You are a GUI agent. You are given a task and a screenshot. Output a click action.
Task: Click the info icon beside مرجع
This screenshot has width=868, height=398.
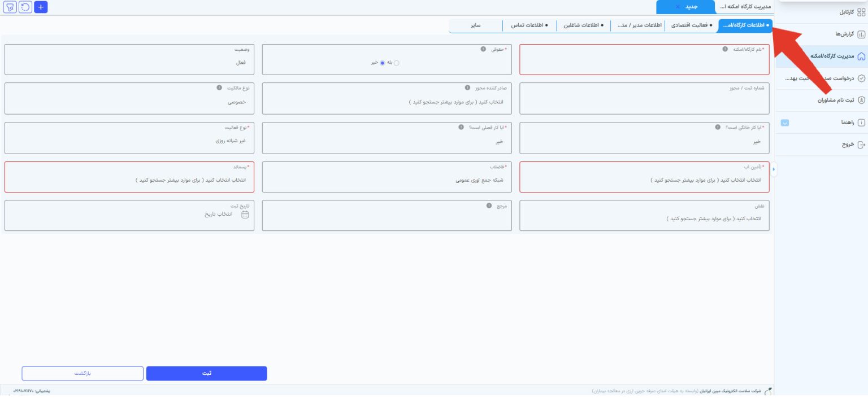pyautogui.click(x=489, y=205)
